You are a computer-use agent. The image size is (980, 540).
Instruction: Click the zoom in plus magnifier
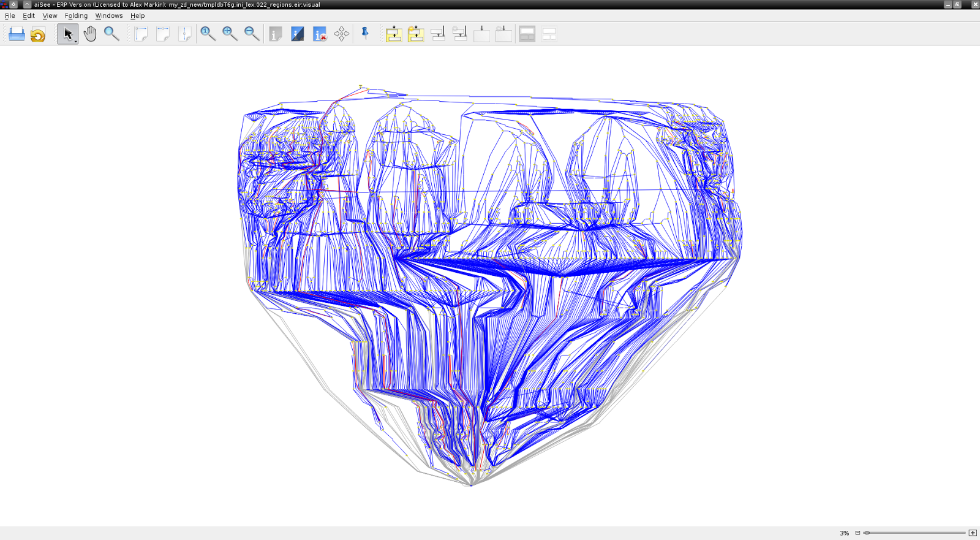tap(230, 34)
